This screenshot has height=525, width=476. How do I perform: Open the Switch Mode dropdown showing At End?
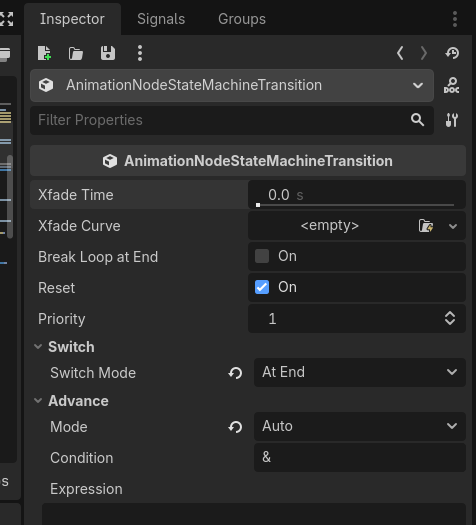[x=360, y=372]
